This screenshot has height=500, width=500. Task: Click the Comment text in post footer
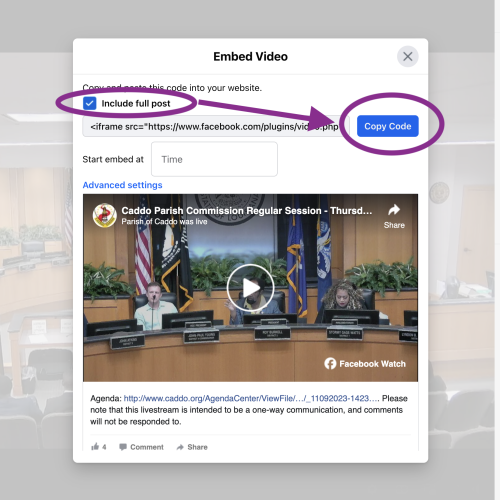pos(147,447)
